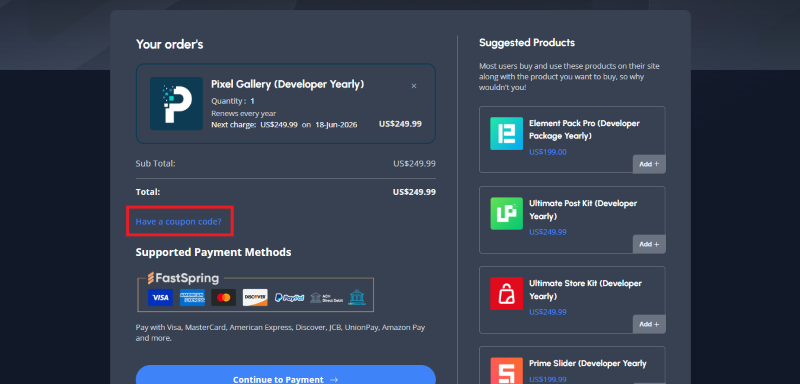Click the Element Pack Pro icon
Screen dimensions: 800x384
tap(507, 134)
